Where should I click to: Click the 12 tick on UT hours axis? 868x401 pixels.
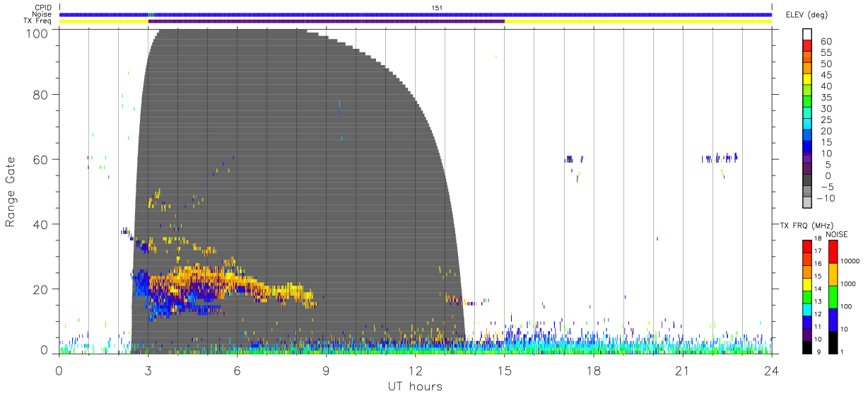(x=416, y=371)
